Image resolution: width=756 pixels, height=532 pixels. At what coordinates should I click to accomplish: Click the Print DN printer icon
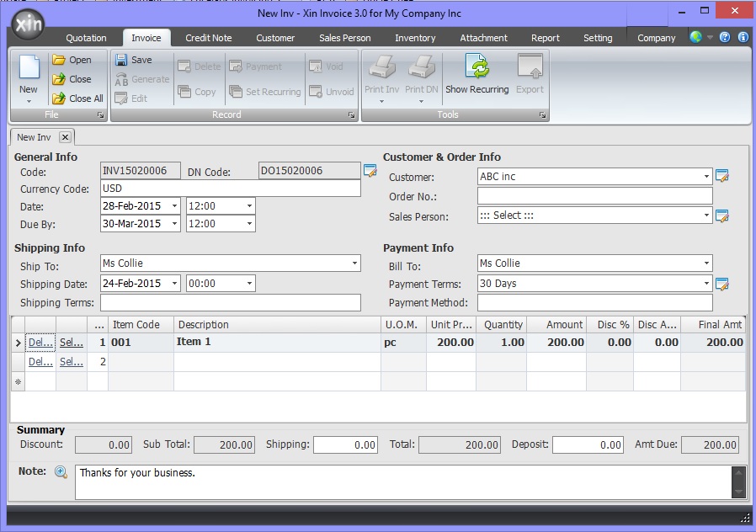coord(422,67)
